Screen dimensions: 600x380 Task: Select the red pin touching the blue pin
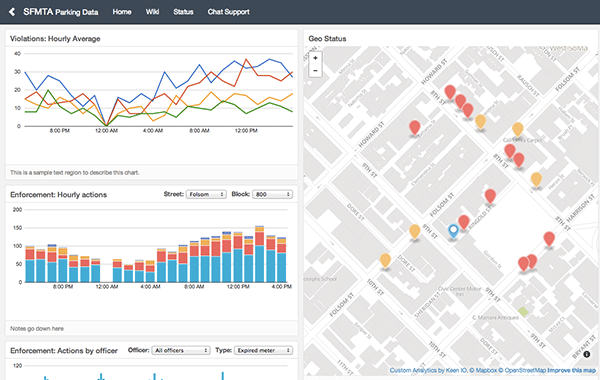point(464,222)
